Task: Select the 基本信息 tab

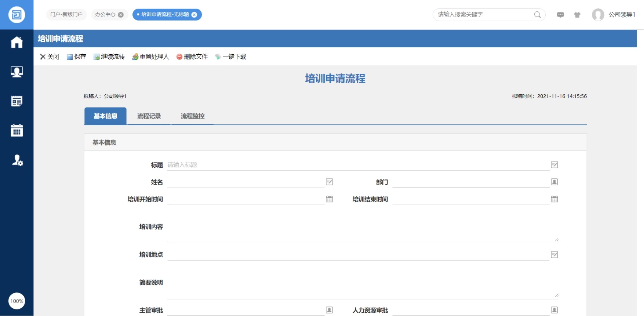Action: [x=105, y=116]
